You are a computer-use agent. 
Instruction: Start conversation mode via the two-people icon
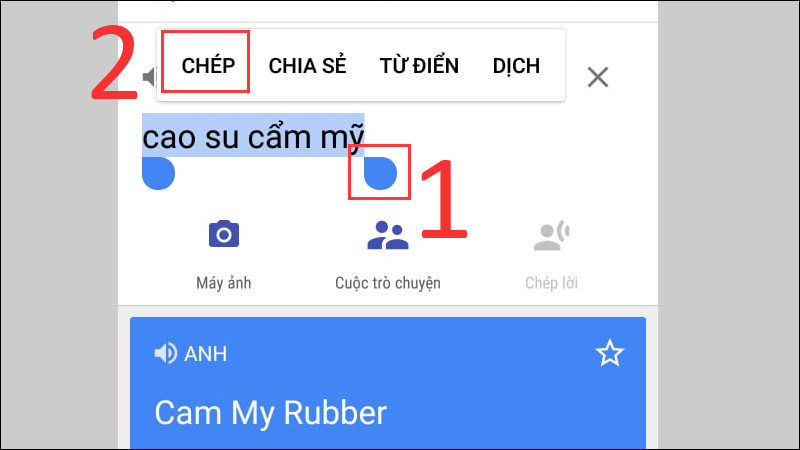[x=388, y=235]
